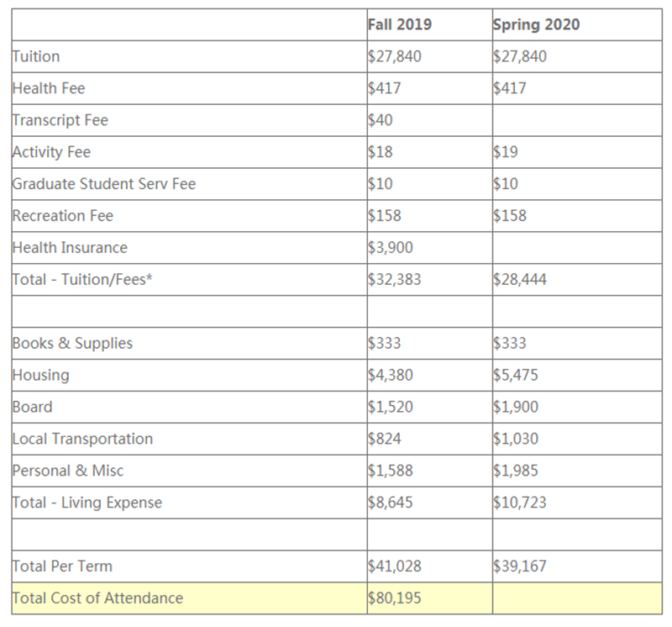The width and height of the screenshot is (672, 627).
Task: Select the Spring Personal & Misc $1,985 cell
Action: click(x=515, y=472)
